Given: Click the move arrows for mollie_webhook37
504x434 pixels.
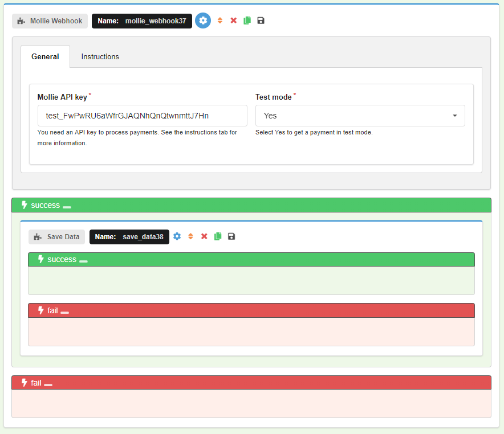Looking at the screenshot, I should coord(220,21).
